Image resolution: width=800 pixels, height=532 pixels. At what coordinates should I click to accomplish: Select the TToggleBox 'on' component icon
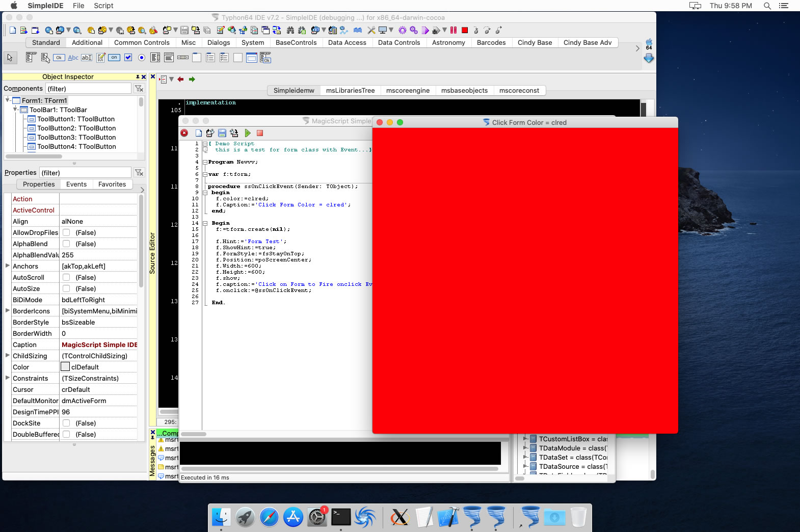point(114,58)
